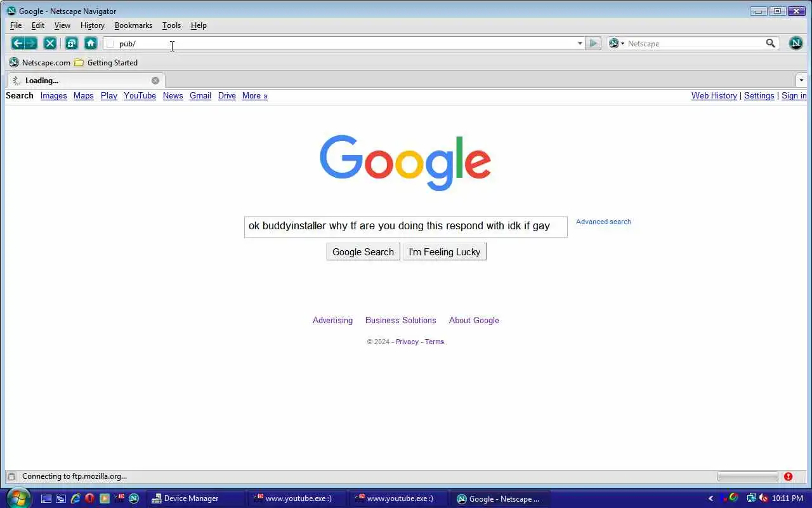This screenshot has height=508, width=812.
Task: Open the YouTube link
Action: pyautogui.click(x=140, y=95)
